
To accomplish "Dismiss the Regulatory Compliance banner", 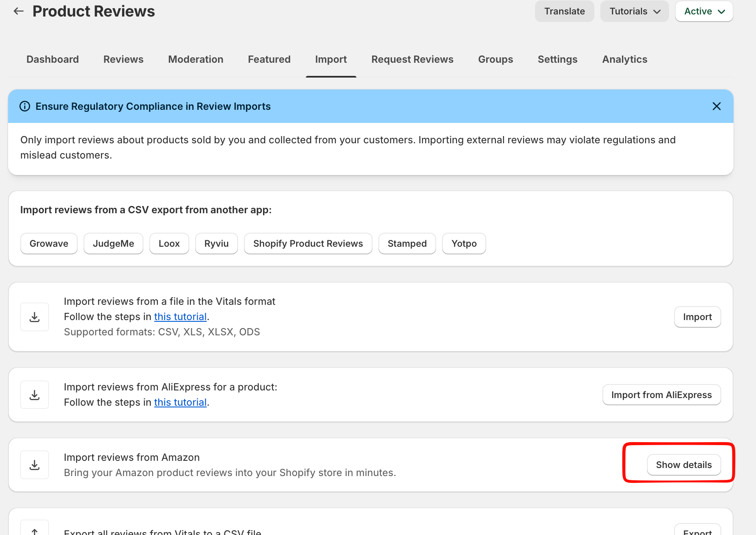I will tap(717, 106).
